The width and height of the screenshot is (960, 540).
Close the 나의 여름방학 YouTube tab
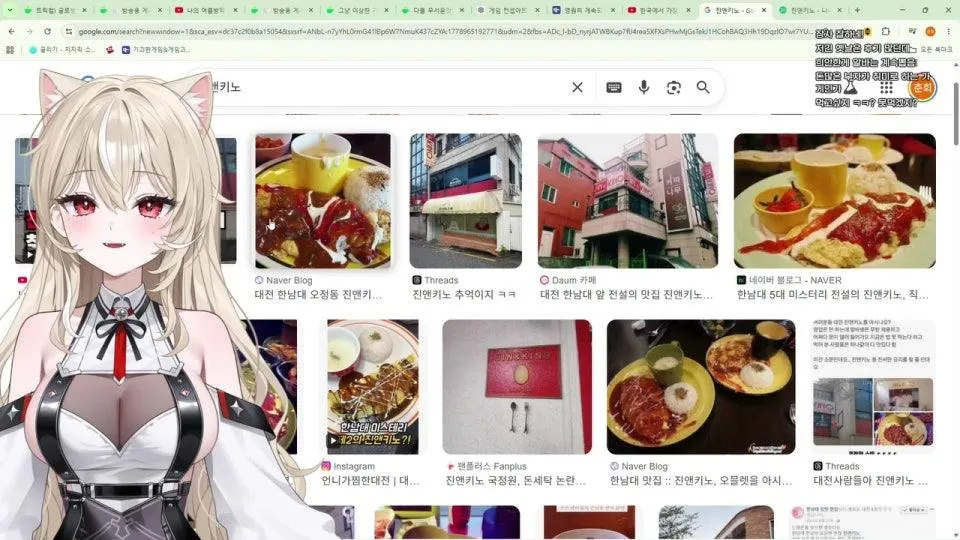[x=235, y=10]
